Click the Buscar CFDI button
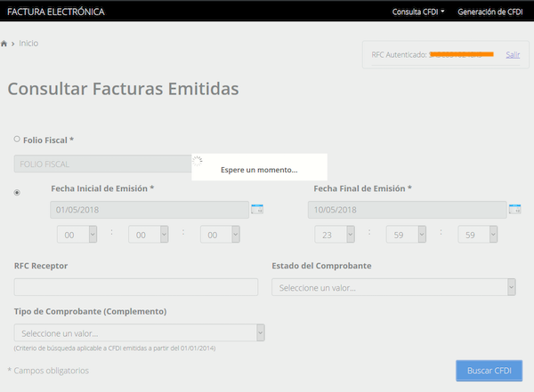 click(x=489, y=371)
